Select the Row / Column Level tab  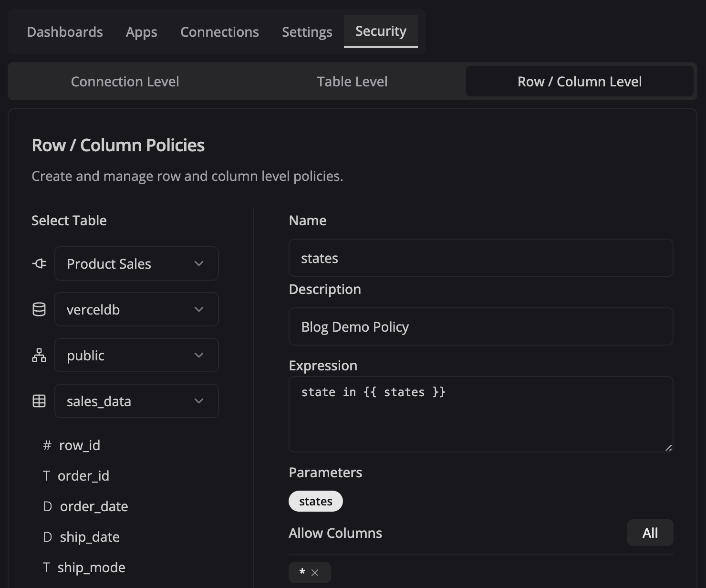tap(580, 82)
